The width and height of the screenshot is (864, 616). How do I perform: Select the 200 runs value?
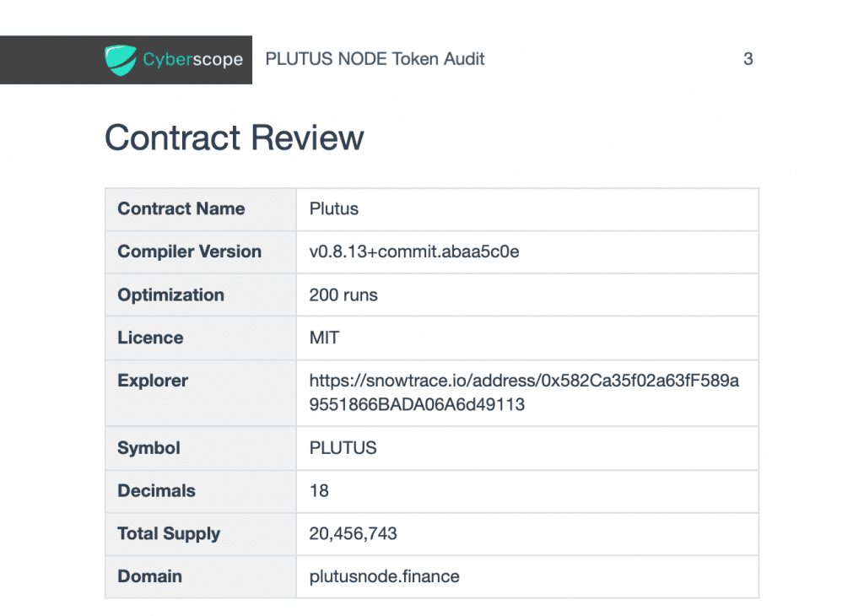click(343, 294)
